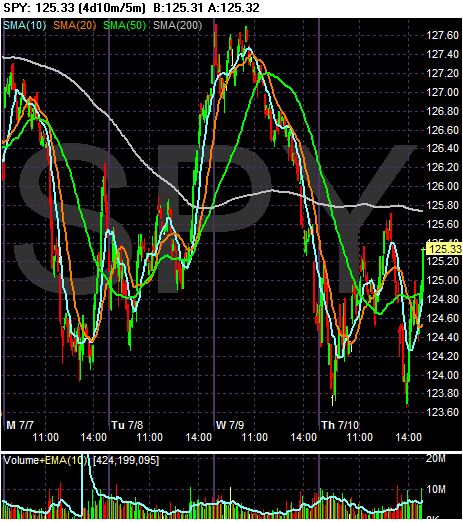
Task: Click the SMA(200) indicator label
Action: click(177, 25)
